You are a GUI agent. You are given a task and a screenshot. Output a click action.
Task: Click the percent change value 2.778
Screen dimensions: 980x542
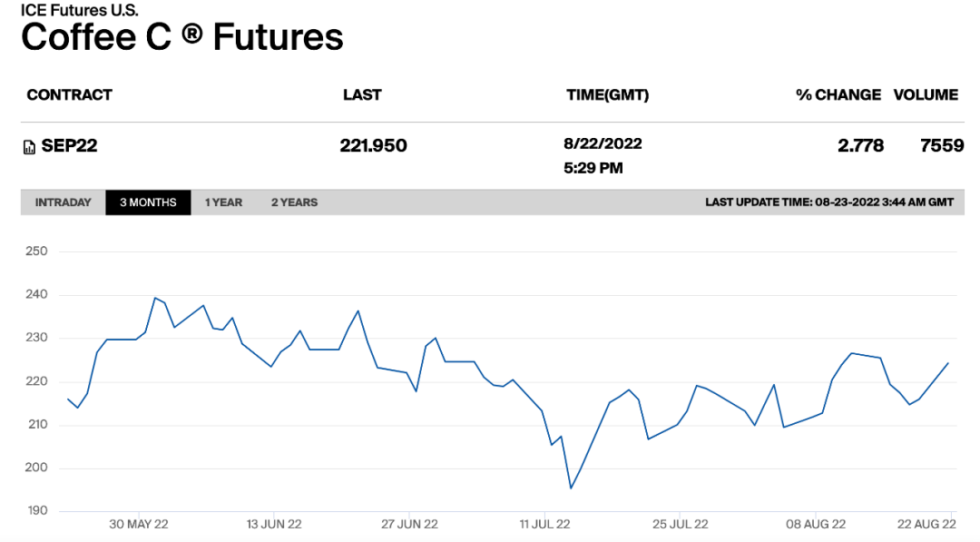[860, 145]
